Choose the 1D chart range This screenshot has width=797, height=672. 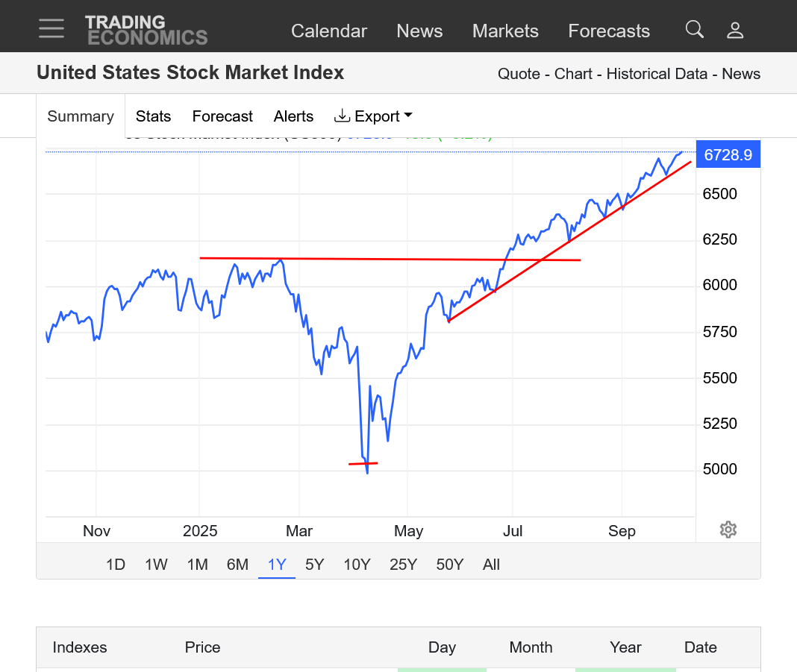click(116, 565)
